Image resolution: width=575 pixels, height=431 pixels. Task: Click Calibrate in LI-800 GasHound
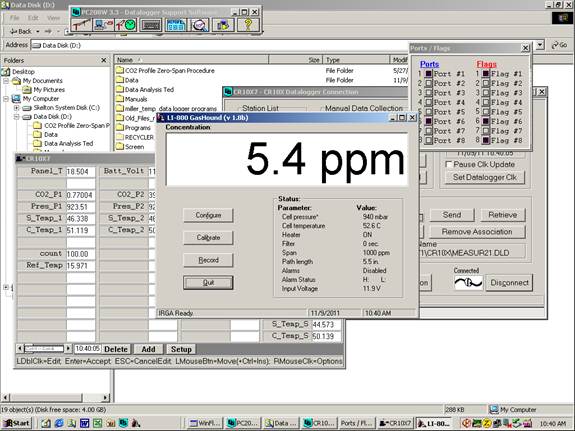208,238
